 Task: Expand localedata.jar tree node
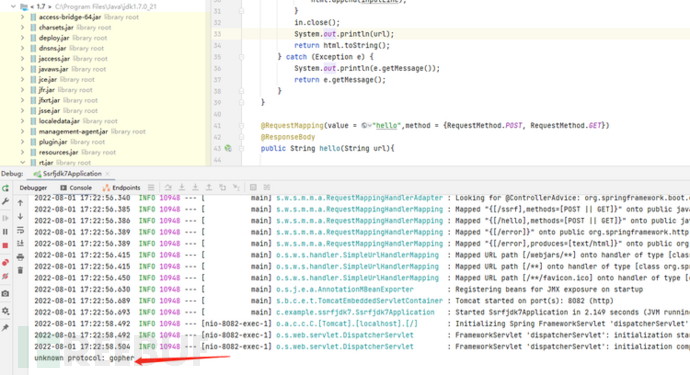(22, 121)
